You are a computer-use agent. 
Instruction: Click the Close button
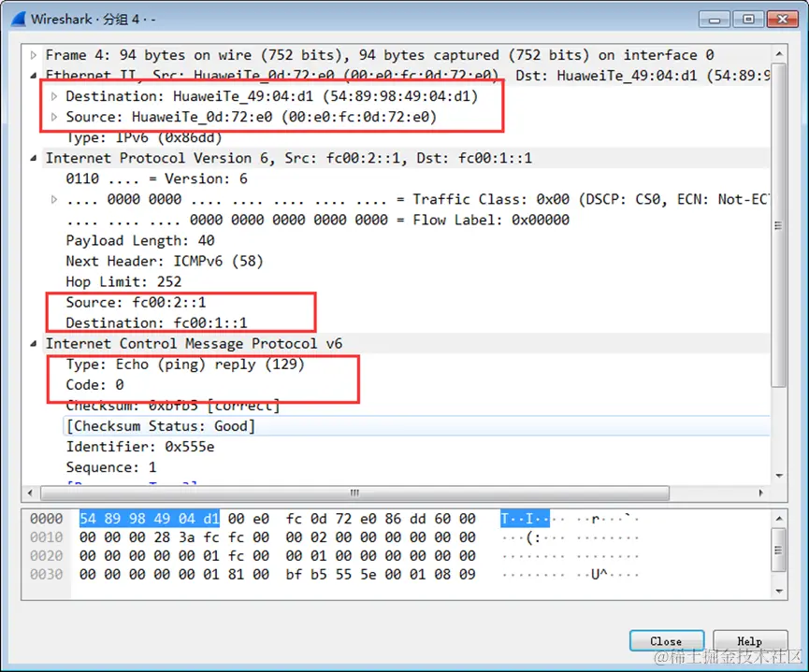[x=667, y=641]
